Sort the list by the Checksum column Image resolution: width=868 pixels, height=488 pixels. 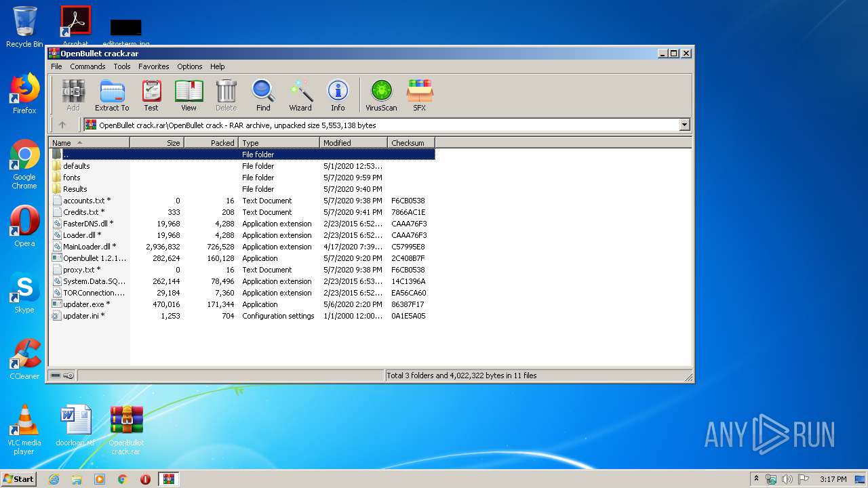pos(411,142)
